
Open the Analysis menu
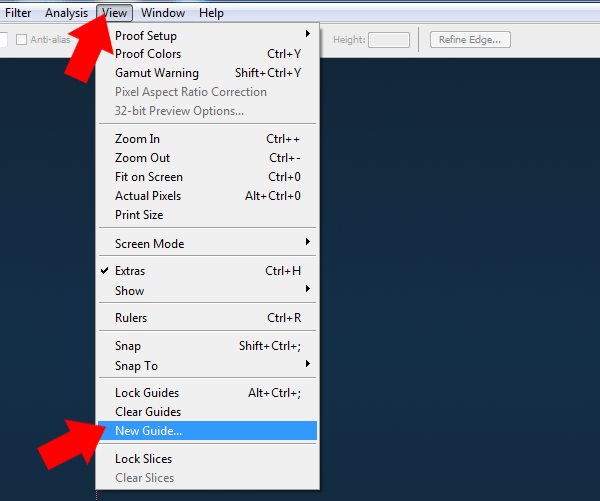point(66,13)
